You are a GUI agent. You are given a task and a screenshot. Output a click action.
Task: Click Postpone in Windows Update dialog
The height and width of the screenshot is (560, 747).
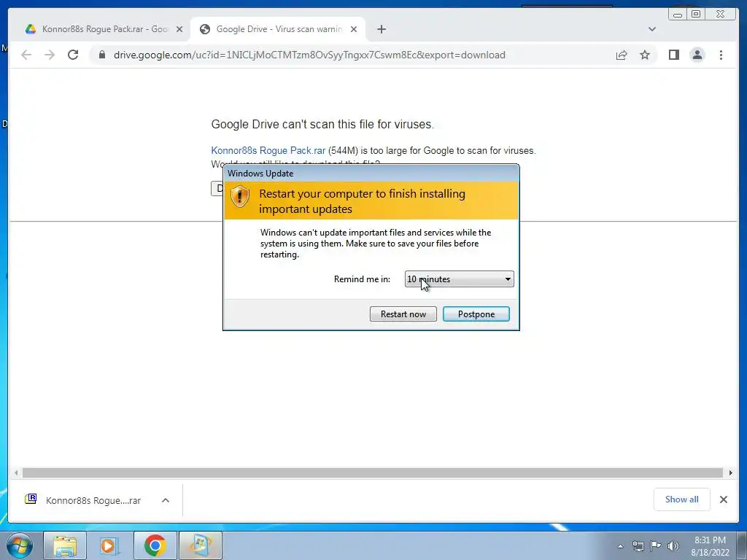[x=476, y=314]
